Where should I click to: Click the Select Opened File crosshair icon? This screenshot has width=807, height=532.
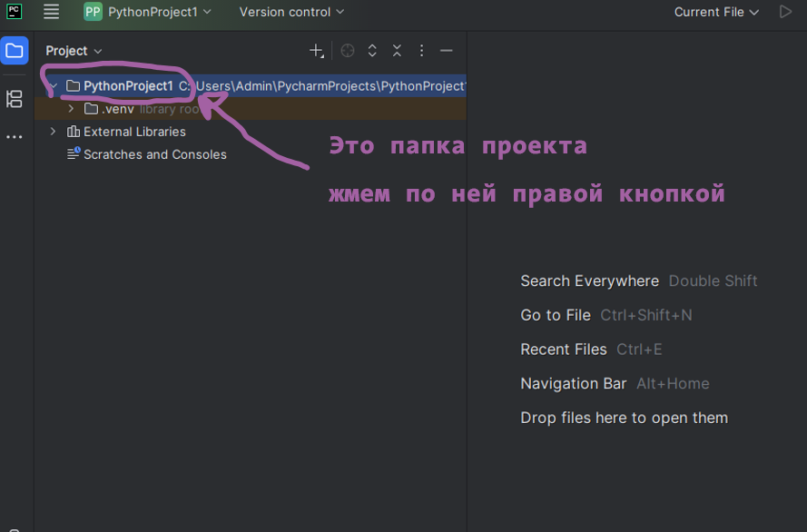348,51
